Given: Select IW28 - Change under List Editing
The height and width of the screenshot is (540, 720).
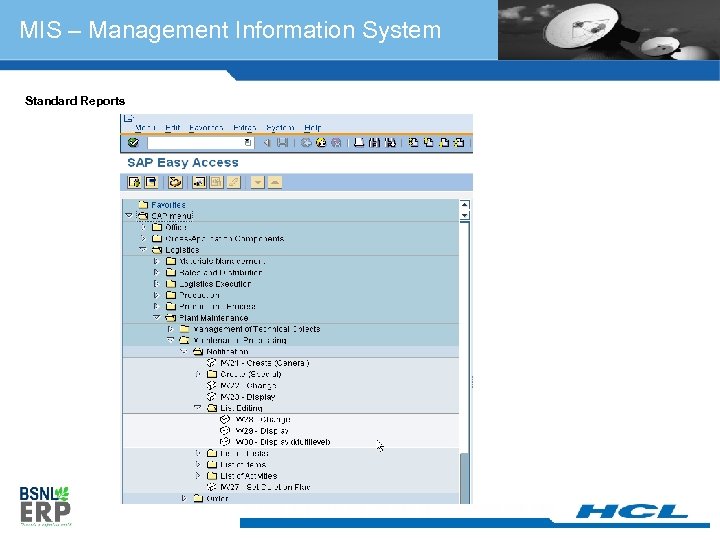Looking at the screenshot, I should [x=262, y=419].
